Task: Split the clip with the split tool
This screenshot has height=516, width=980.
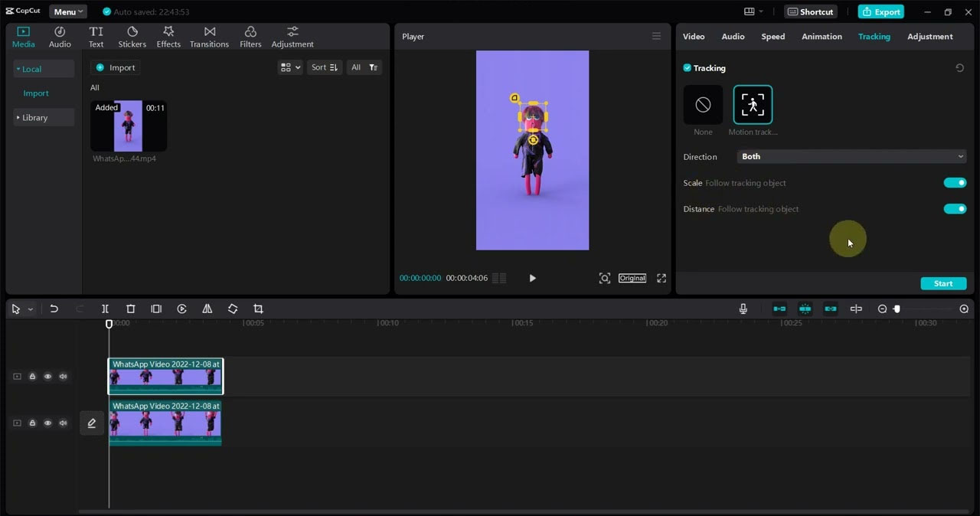Action: 105,309
